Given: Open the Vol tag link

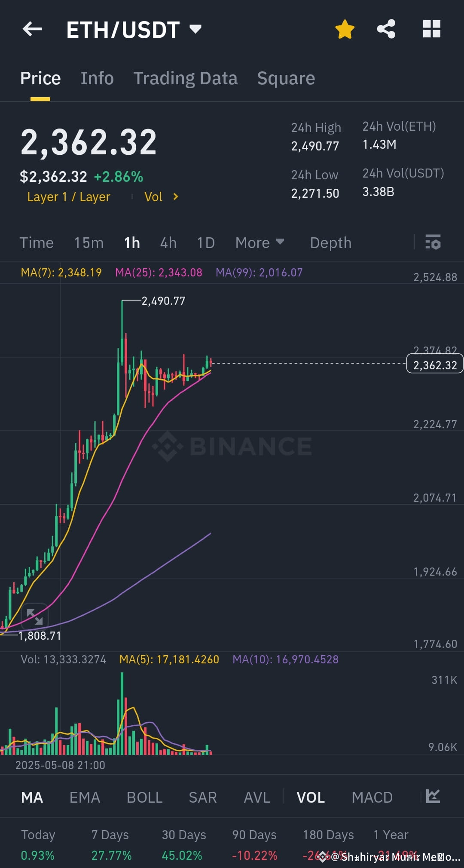Looking at the screenshot, I should (x=153, y=197).
